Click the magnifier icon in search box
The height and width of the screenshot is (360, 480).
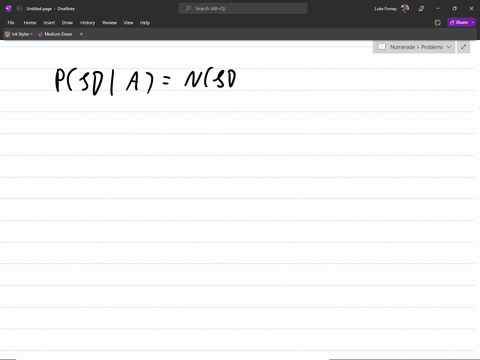(188, 9)
